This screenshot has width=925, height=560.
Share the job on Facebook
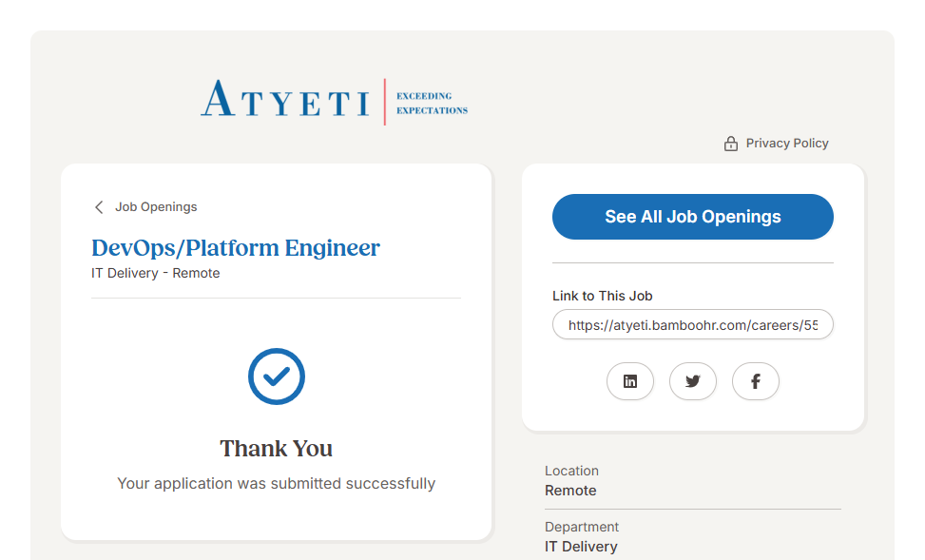pos(756,381)
